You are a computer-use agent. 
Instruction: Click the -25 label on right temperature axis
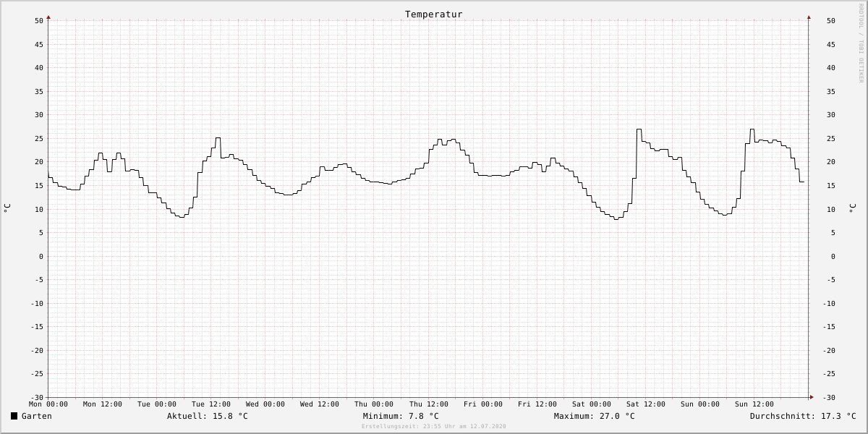point(828,374)
